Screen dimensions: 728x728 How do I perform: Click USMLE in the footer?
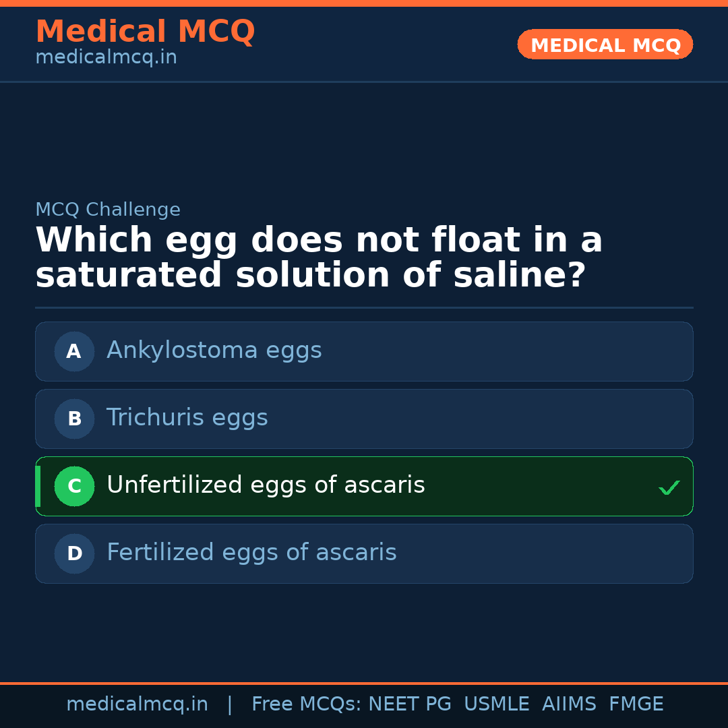496,704
